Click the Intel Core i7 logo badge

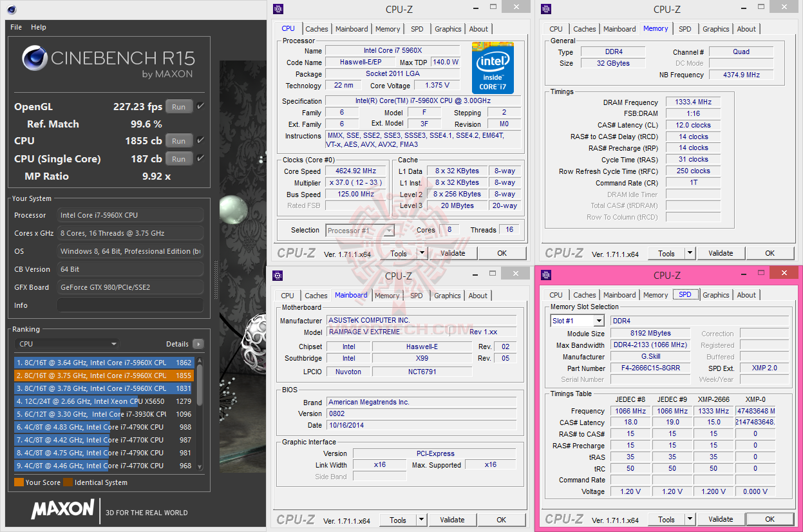click(493, 68)
